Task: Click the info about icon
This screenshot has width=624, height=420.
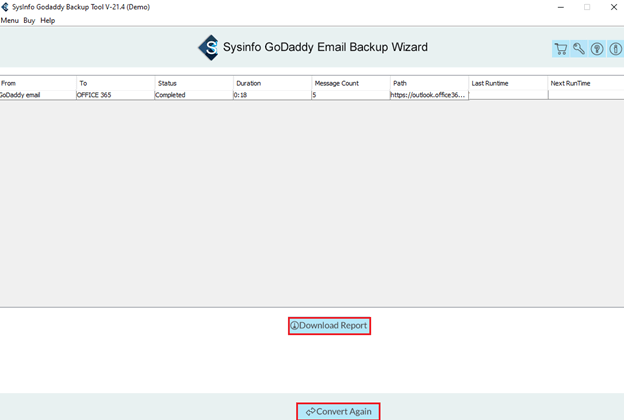Action: (615, 49)
